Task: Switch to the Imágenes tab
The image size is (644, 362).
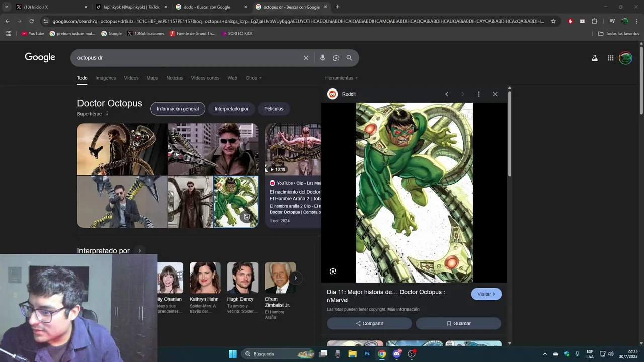Action: (106, 78)
